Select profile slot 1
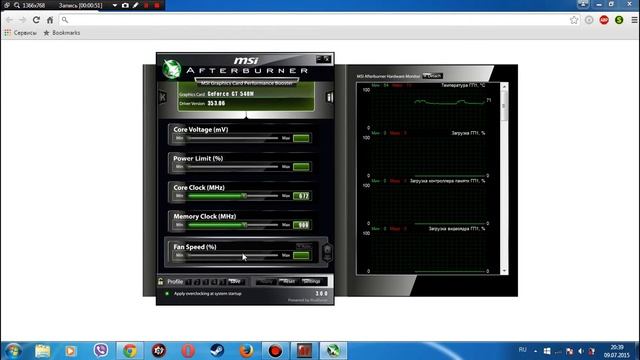 [188, 282]
